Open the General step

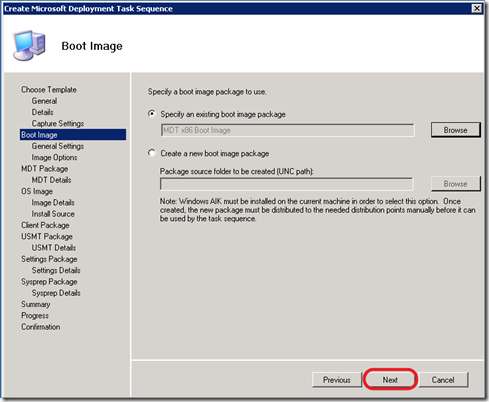pos(44,101)
